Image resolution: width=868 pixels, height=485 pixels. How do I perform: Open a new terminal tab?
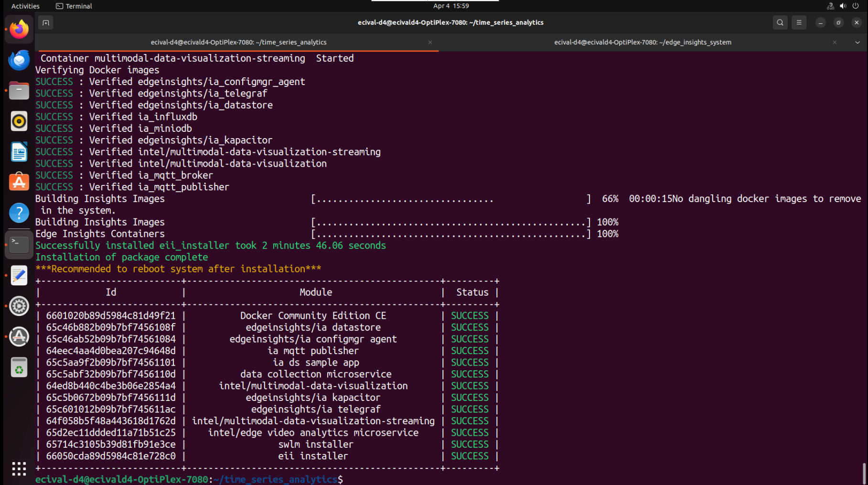pyautogui.click(x=46, y=22)
